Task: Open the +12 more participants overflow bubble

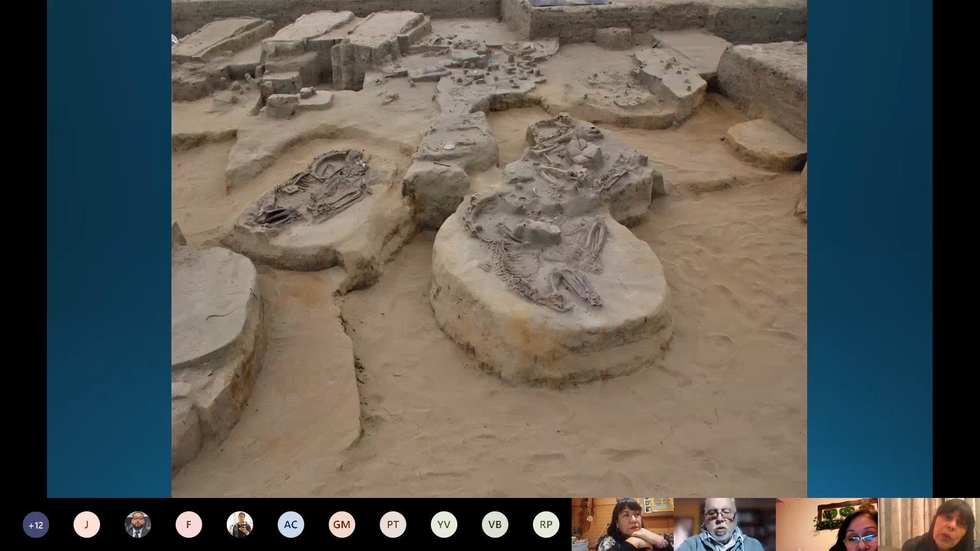Action: 36,524
